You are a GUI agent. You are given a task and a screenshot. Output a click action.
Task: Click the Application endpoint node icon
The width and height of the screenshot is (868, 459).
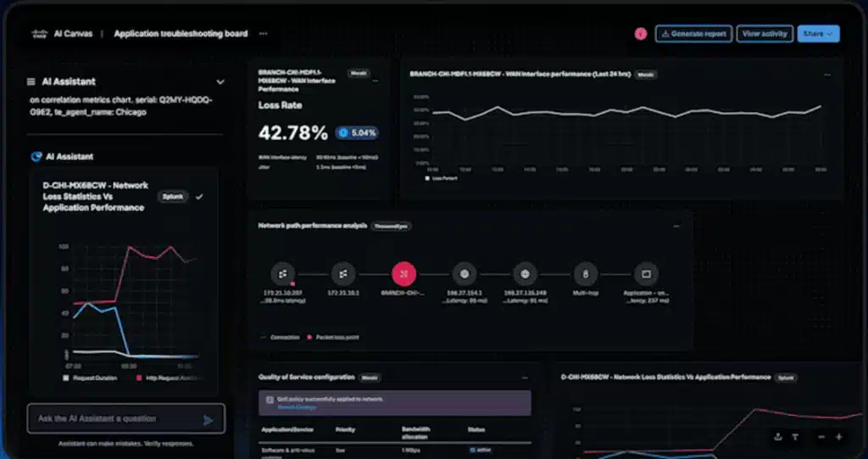646,274
